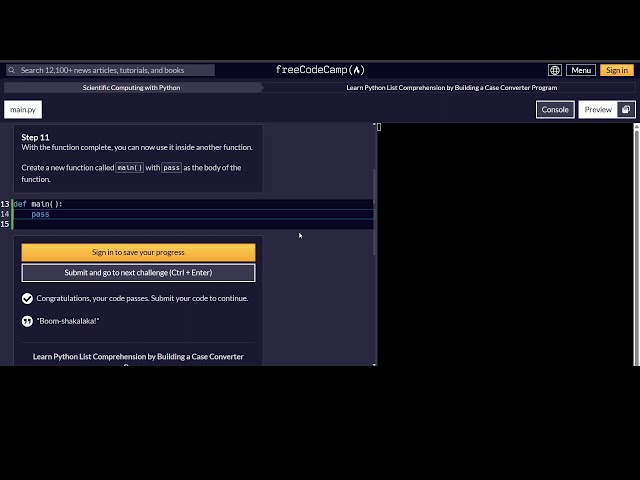Viewport: 640px width, 480px height.
Task: Toggle the Preview pane
Action: point(598,109)
